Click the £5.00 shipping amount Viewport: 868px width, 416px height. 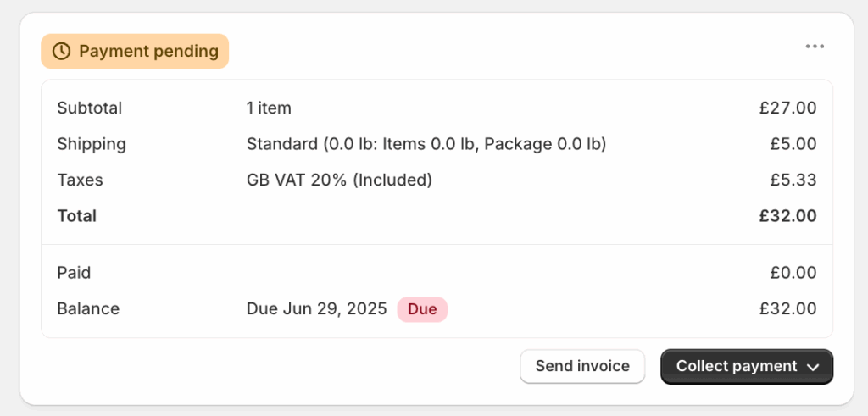[x=793, y=144]
